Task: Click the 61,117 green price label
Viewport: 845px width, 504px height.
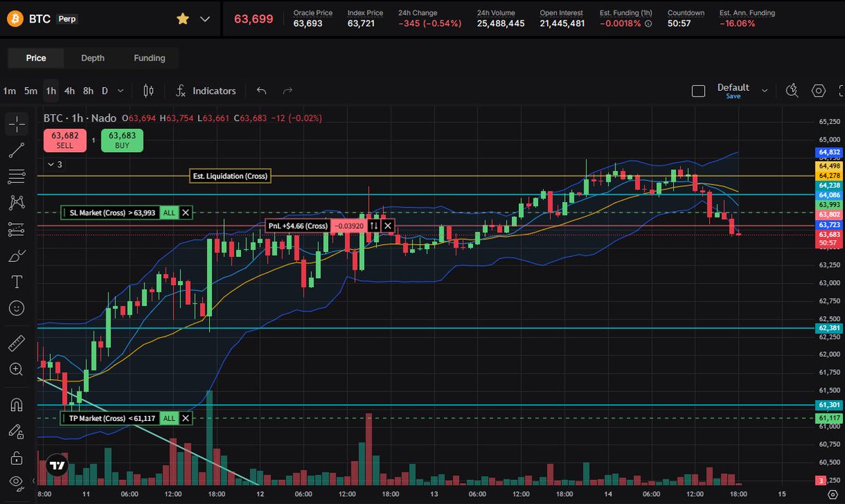Action: tap(829, 418)
